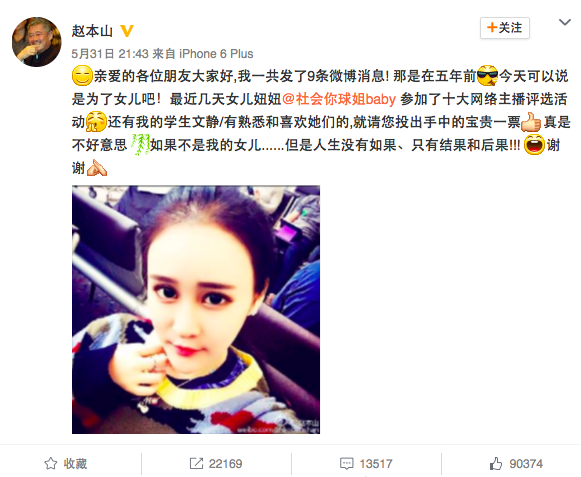Open the @社会你球姐baby mention link
The image size is (581, 477).
(x=339, y=99)
